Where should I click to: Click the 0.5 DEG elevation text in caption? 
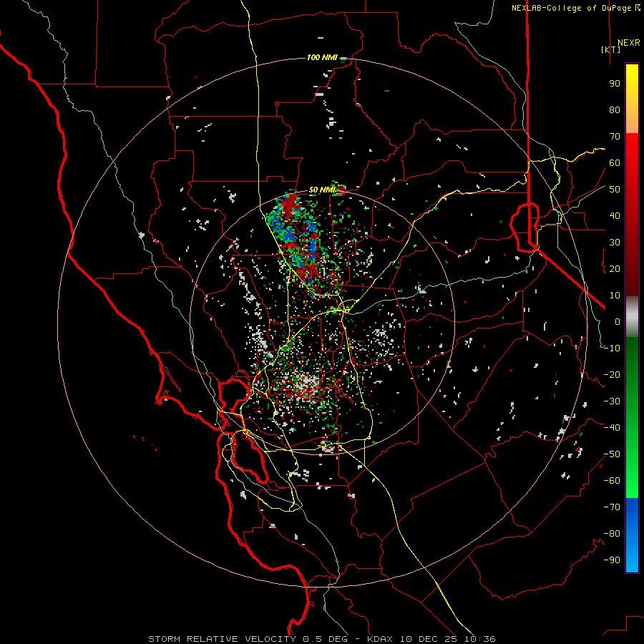[x=326, y=639]
